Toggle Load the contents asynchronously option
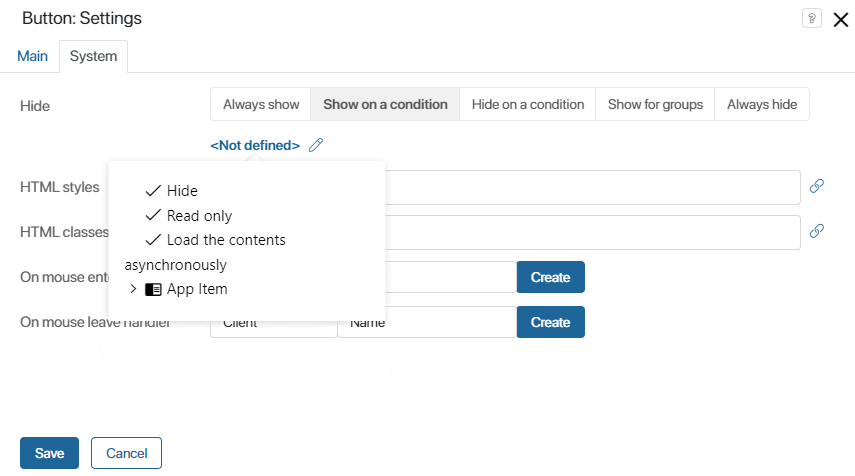855x476 pixels. click(226, 240)
